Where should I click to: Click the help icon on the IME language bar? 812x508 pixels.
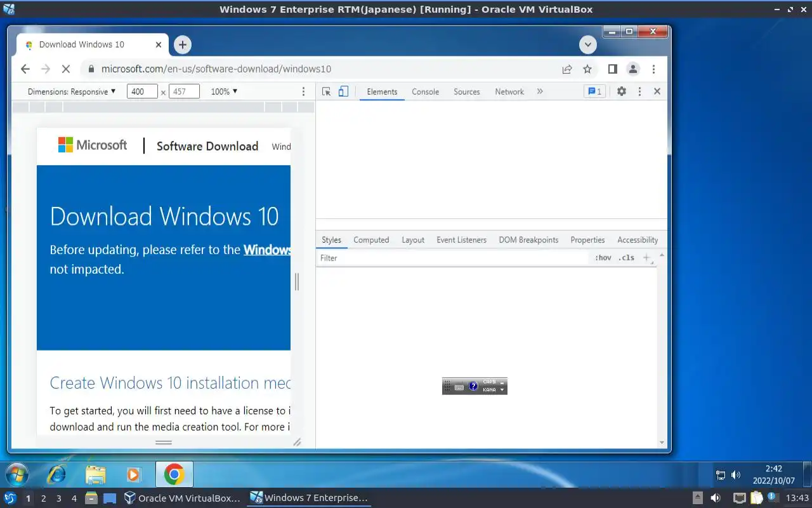coord(473,386)
